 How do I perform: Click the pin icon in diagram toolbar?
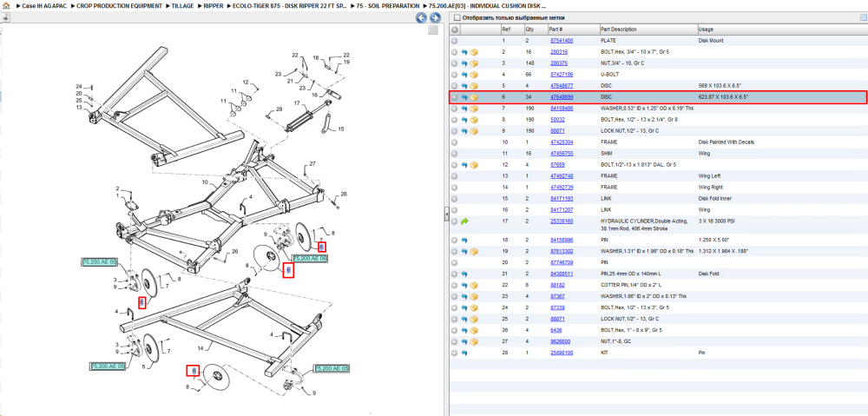pos(5,17)
